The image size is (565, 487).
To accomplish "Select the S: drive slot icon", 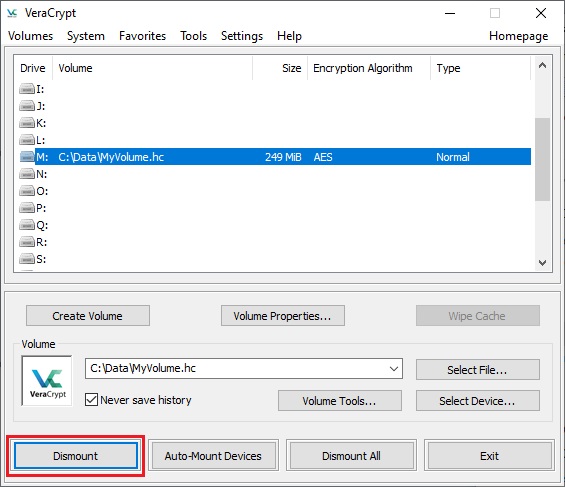I will point(27,259).
